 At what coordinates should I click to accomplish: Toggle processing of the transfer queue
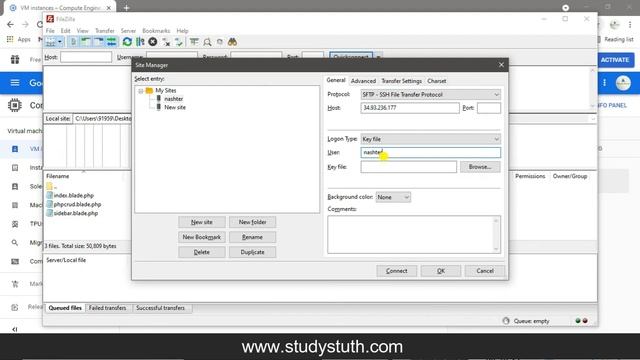140,42
